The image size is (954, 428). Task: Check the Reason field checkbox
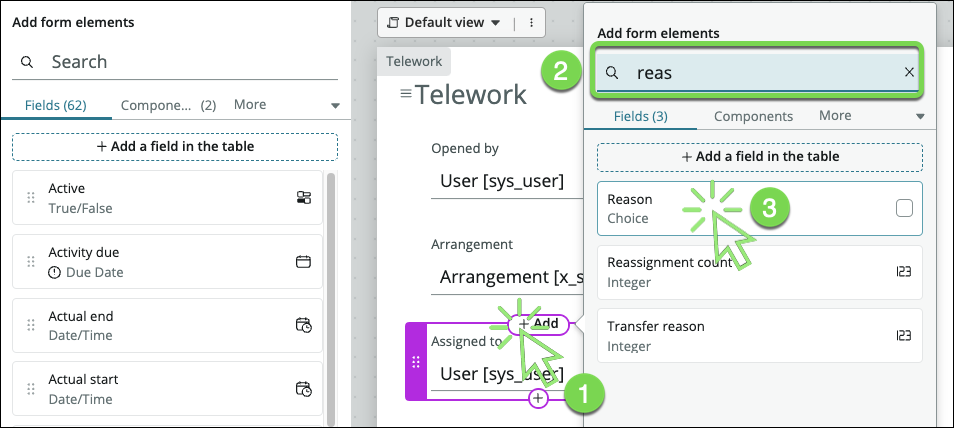904,208
